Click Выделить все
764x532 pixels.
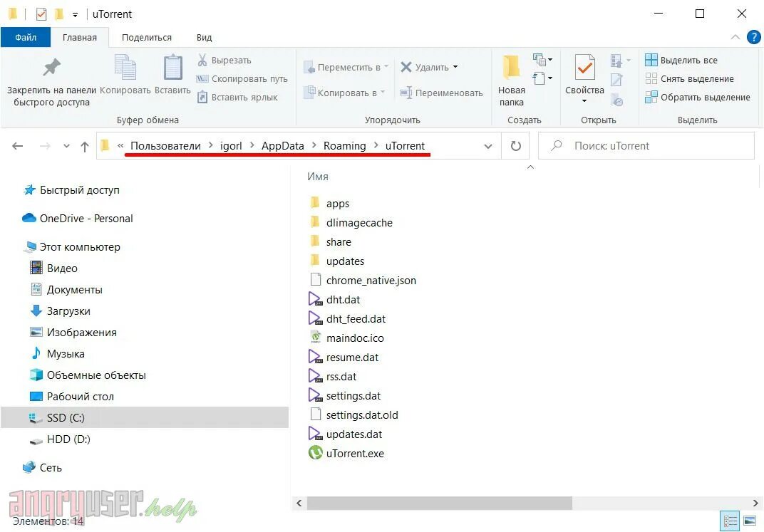coord(681,60)
